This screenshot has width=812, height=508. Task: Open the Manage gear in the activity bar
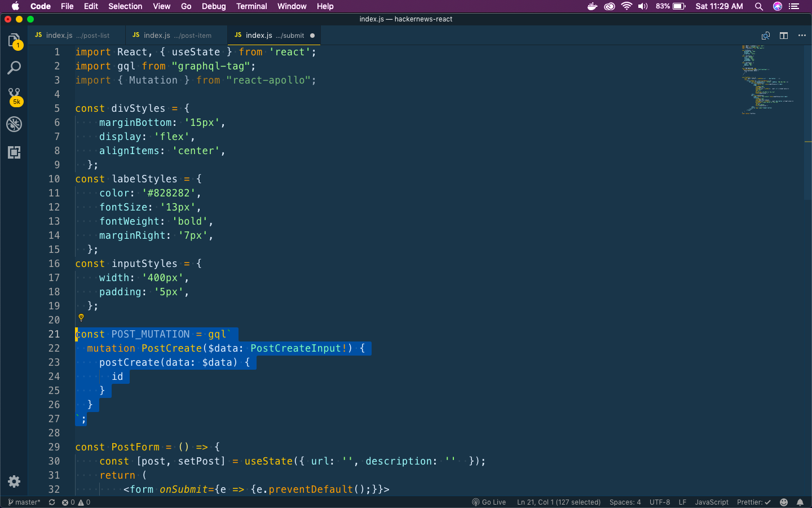pos(14,481)
